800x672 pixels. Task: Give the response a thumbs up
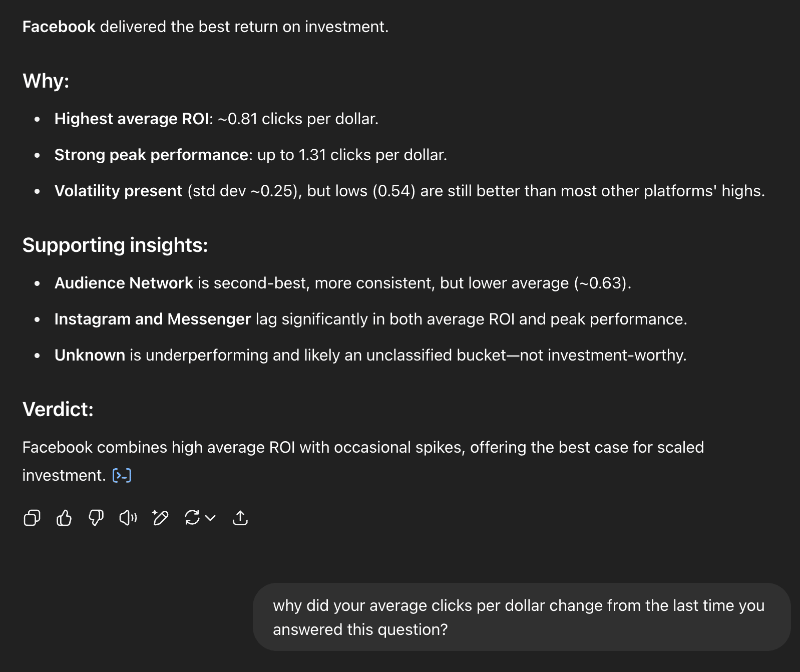(64, 518)
